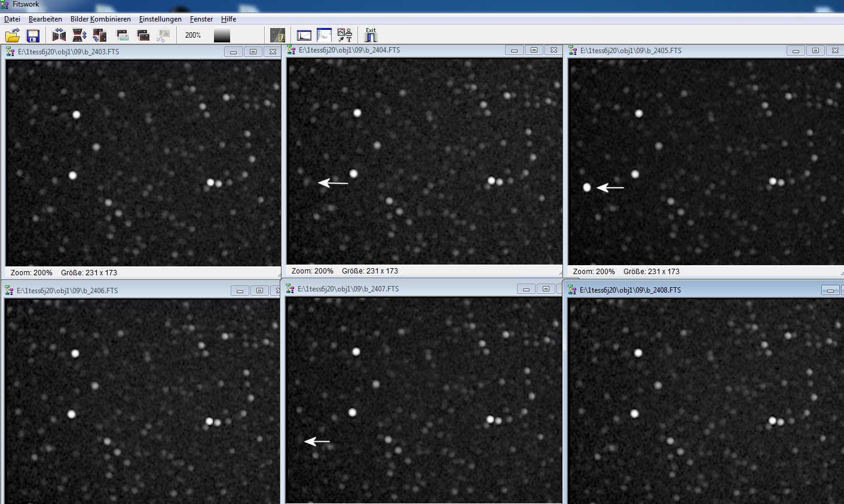Open the Bilder Kombinieren menu
Screen dimensions: 844x504
pos(100,19)
